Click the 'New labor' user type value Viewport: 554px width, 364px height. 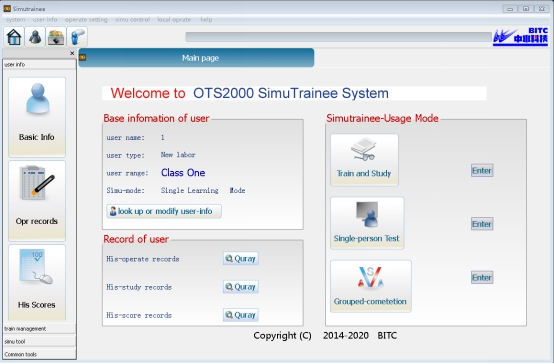[x=178, y=155]
